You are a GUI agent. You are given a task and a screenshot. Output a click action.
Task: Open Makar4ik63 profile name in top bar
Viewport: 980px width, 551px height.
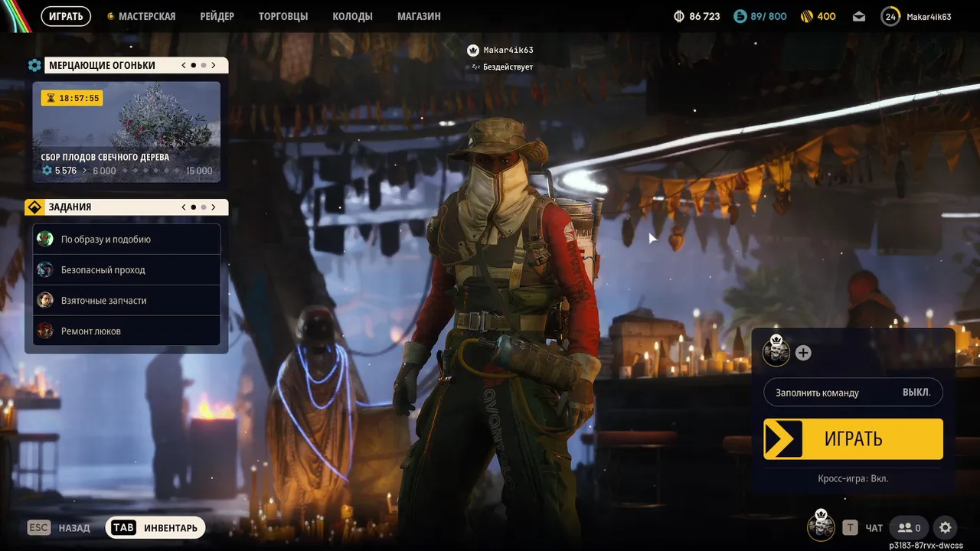tap(929, 16)
